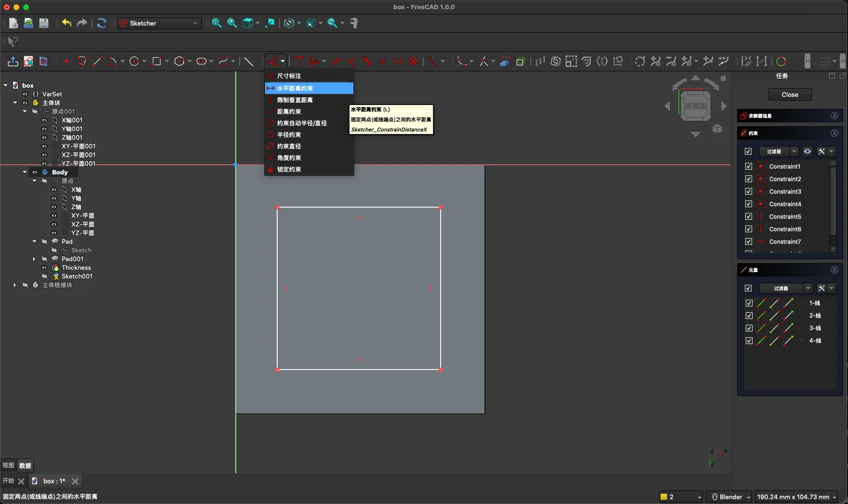Open the Sketcher workbench dropdown

tap(160, 23)
